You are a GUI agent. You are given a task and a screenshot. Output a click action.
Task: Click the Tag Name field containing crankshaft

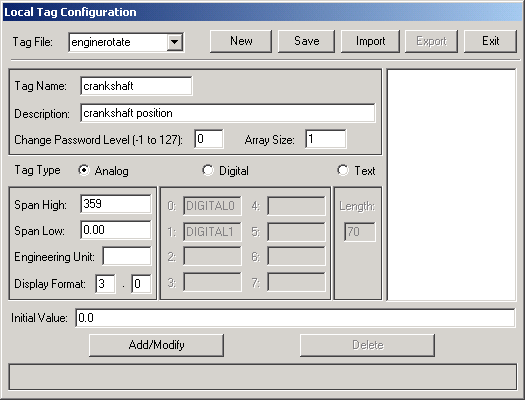pyautogui.click(x=137, y=86)
